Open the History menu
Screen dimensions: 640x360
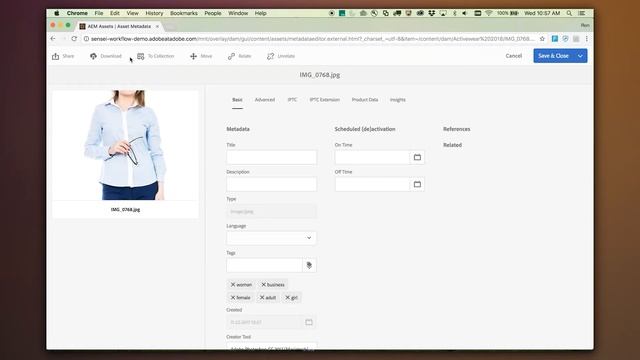coord(154,13)
